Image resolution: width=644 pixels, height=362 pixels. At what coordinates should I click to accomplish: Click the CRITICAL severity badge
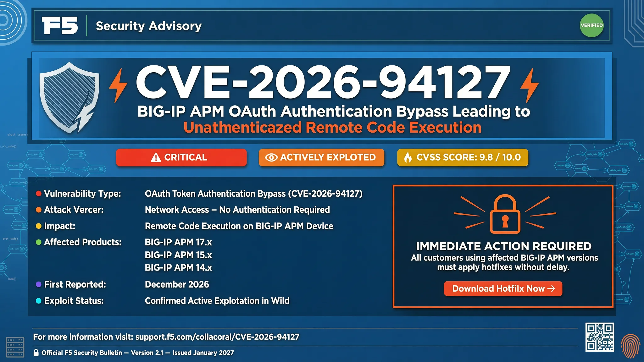[181, 157]
